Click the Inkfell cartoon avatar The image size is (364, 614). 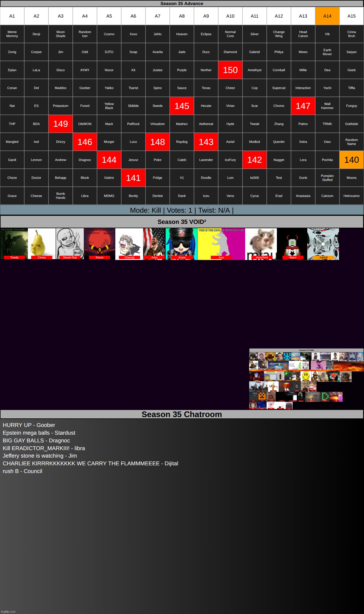click(x=323, y=244)
